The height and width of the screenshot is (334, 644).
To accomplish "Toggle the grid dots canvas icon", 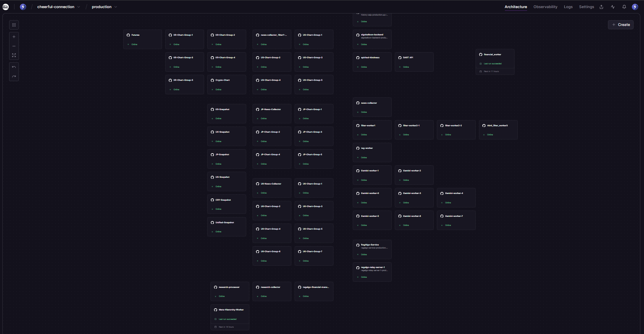I will 14,25.
